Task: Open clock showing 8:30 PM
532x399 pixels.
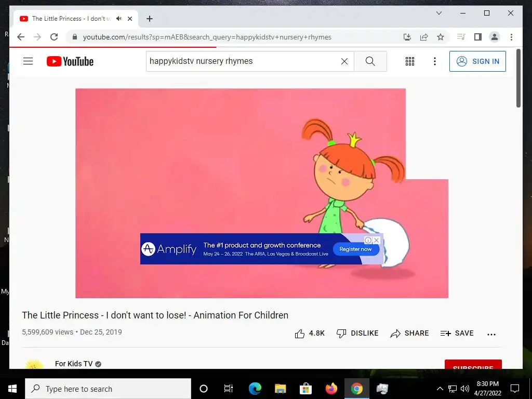Action: click(487, 389)
